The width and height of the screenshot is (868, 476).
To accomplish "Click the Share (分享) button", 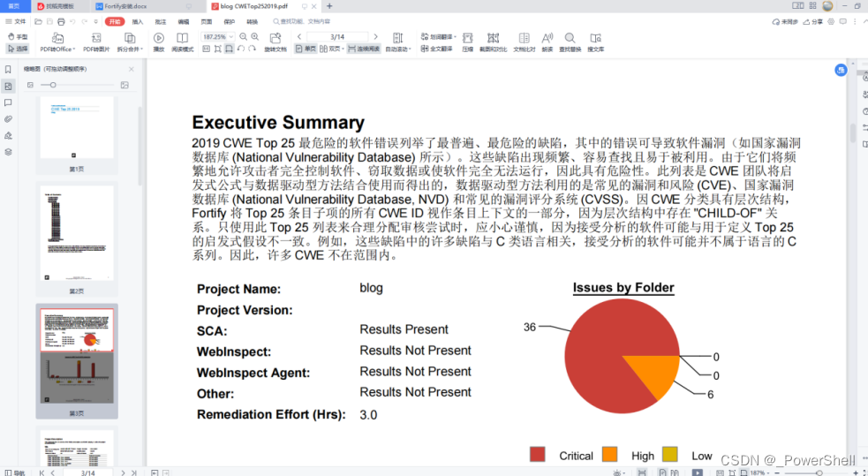I will click(813, 21).
